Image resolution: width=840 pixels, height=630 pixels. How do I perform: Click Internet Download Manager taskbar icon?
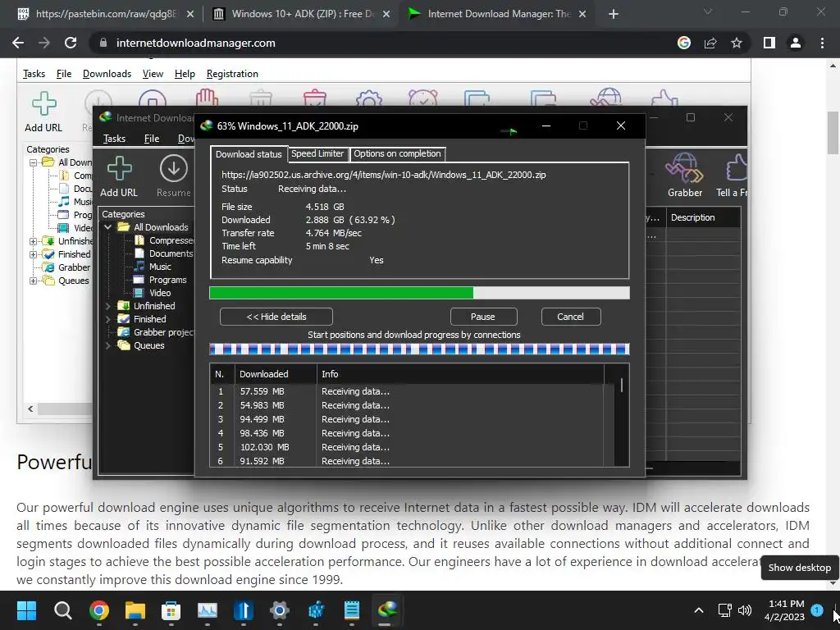click(387, 610)
